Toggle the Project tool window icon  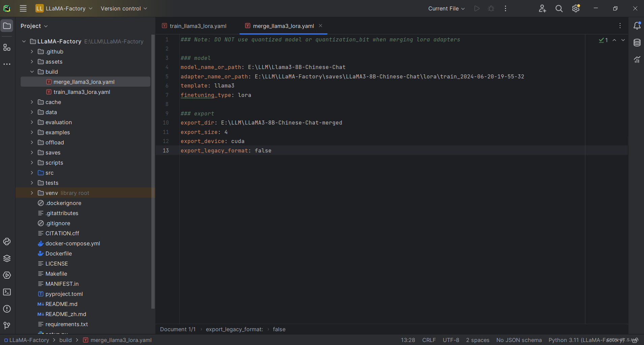click(7, 26)
